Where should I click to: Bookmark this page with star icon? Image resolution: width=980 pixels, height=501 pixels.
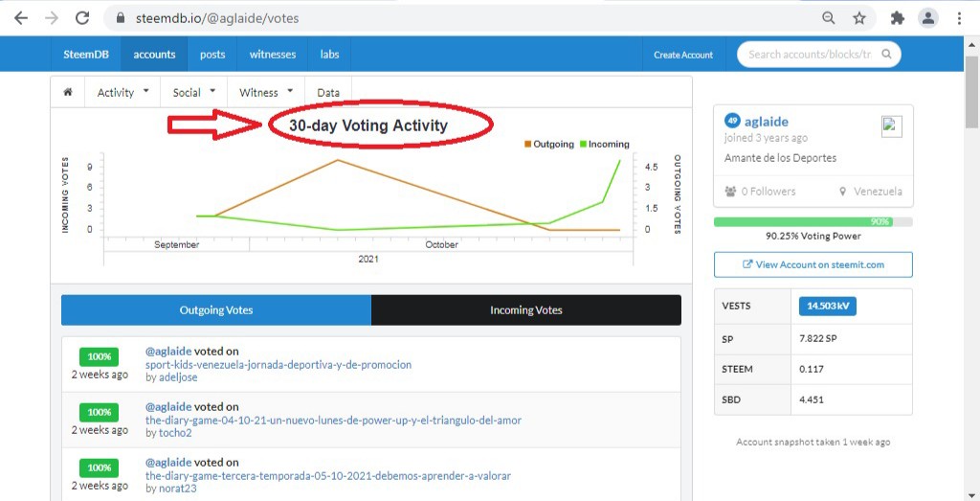tap(859, 18)
